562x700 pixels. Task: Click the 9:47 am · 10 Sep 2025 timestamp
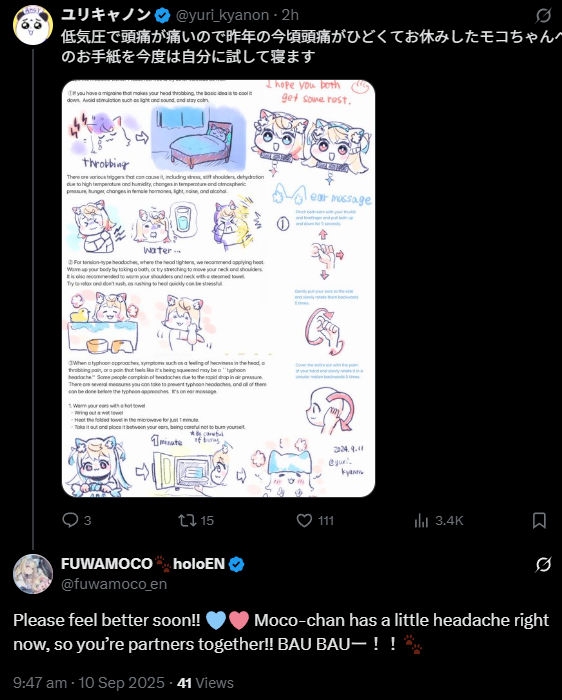(x=89, y=683)
